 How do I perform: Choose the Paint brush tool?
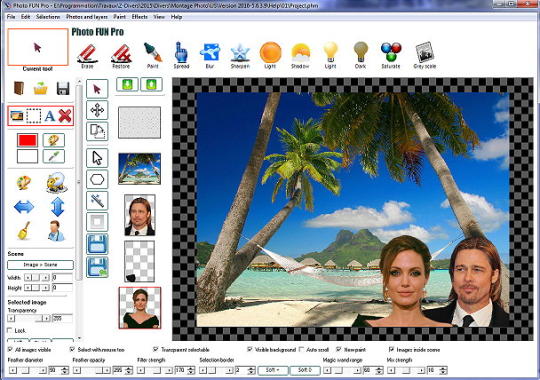(153, 55)
